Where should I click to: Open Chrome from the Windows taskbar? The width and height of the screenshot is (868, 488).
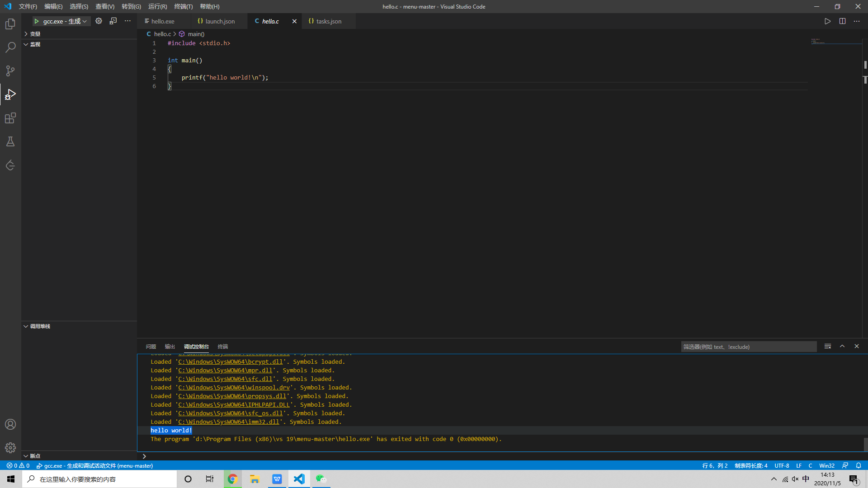(232, 479)
